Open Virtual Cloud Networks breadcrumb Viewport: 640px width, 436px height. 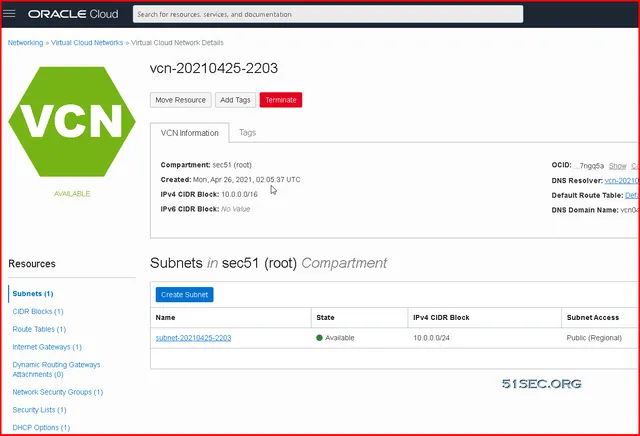pos(87,43)
